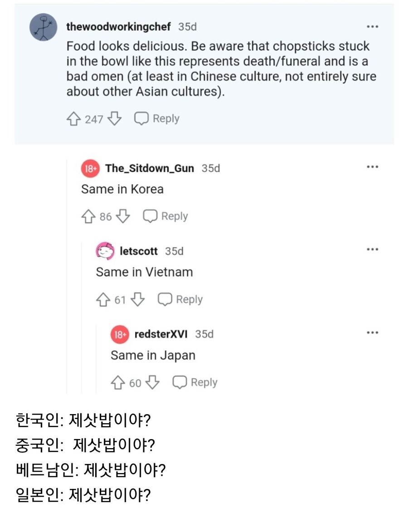Reply to the 'Same in Japan' comment
Image resolution: width=408 pixels, height=532 pixels.
[x=196, y=382]
